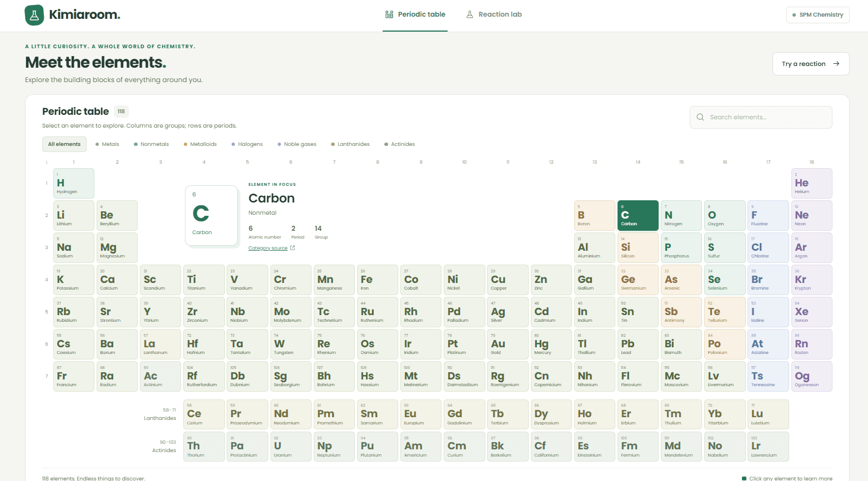Select the Tungsten element tile
This screenshot has width=868, height=481.
291,344
